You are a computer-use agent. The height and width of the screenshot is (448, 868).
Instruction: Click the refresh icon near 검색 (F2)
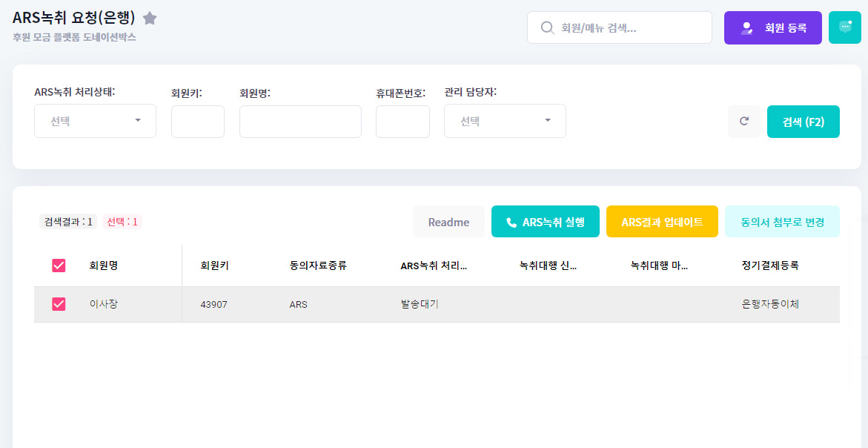coord(744,121)
